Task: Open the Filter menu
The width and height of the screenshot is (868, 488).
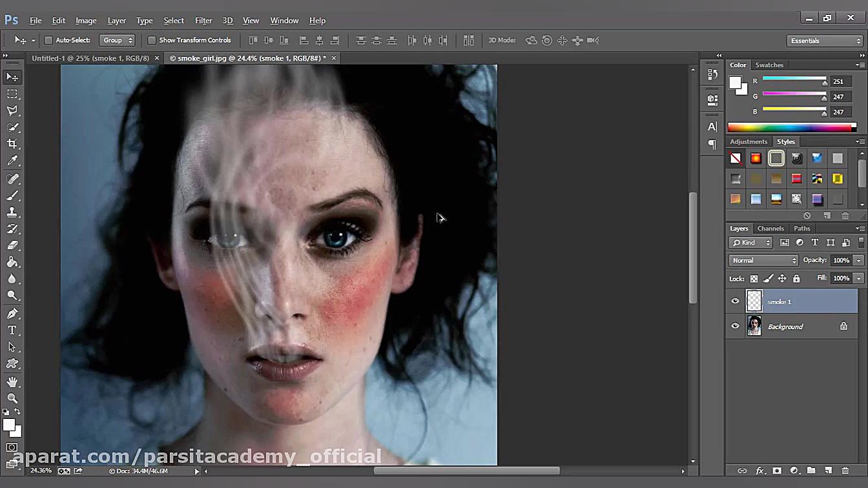Action: coord(203,21)
